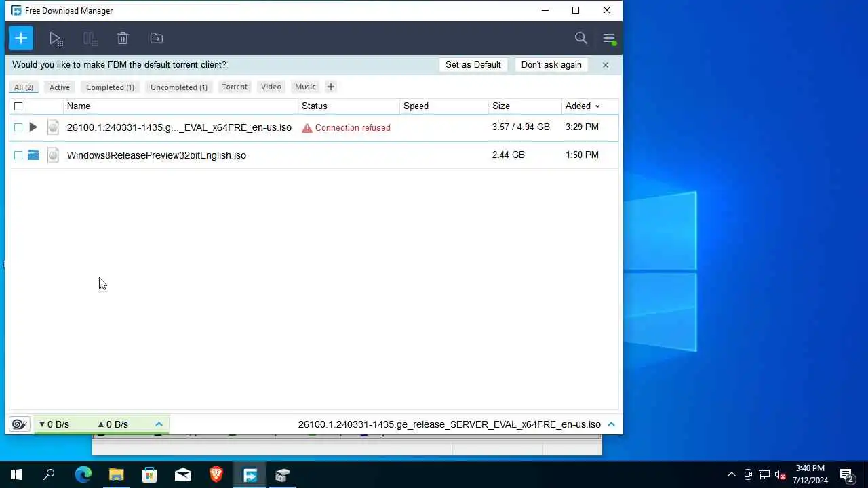Switch to the Active filter tab
The height and width of the screenshot is (488, 868).
60,87
